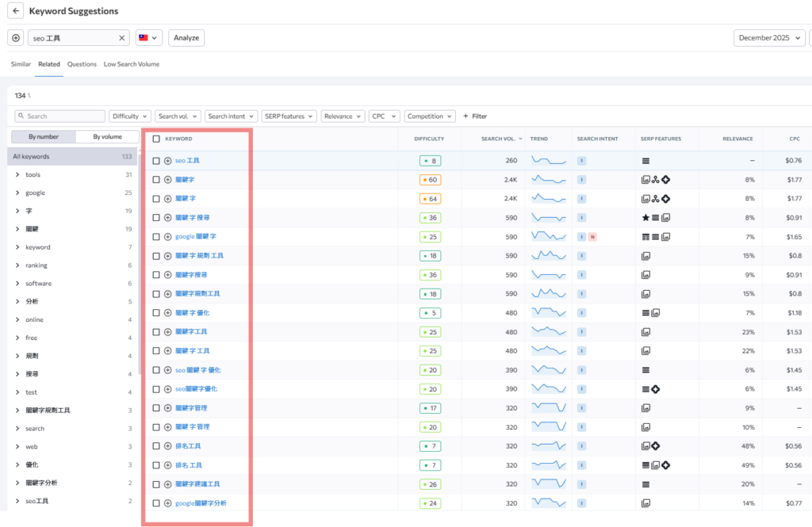Toggle the select-all checkbox in Keyword header
The image size is (812, 527).
pos(156,139)
